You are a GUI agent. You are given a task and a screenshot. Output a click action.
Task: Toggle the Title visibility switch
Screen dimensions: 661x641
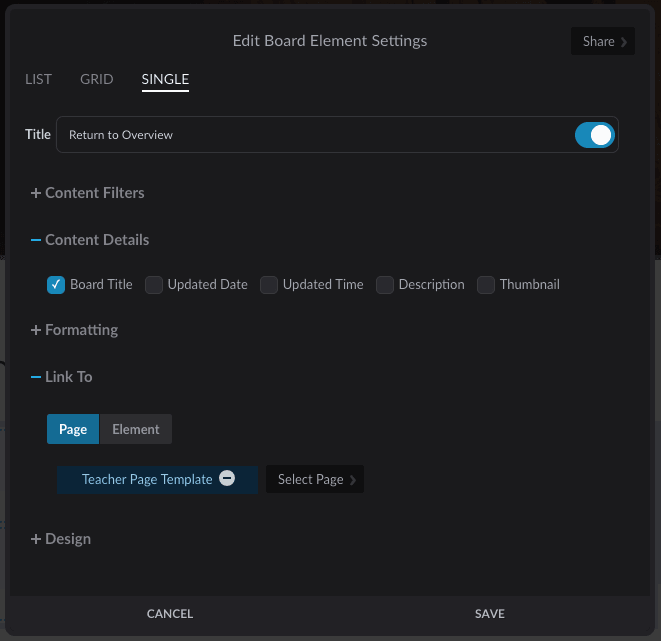tap(594, 135)
